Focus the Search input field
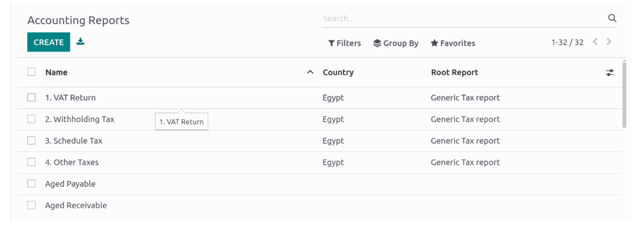The height and width of the screenshot is (226, 644). click(463, 19)
